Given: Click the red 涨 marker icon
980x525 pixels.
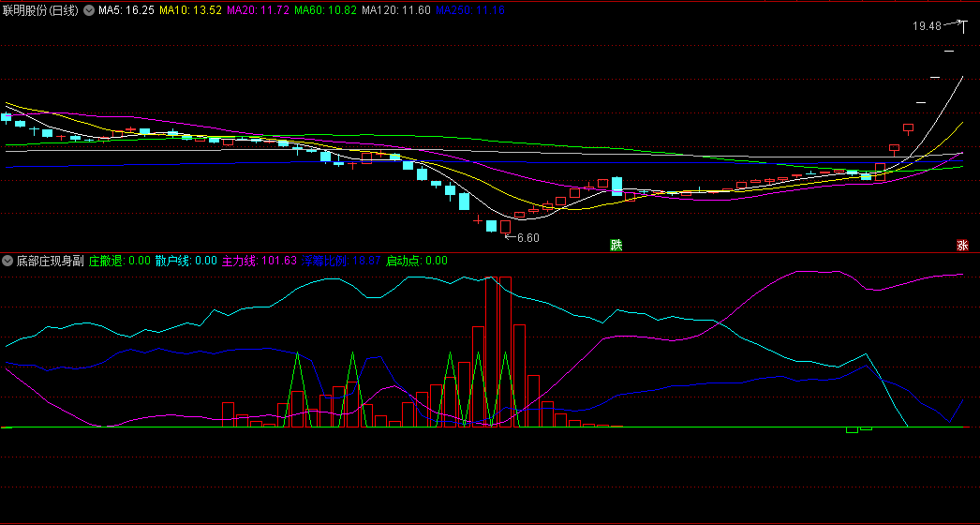Looking at the screenshot, I should [x=961, y=246].
